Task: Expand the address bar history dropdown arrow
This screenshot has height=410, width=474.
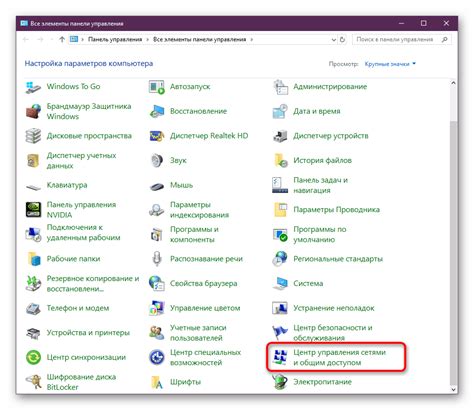Action: [333, 40]
